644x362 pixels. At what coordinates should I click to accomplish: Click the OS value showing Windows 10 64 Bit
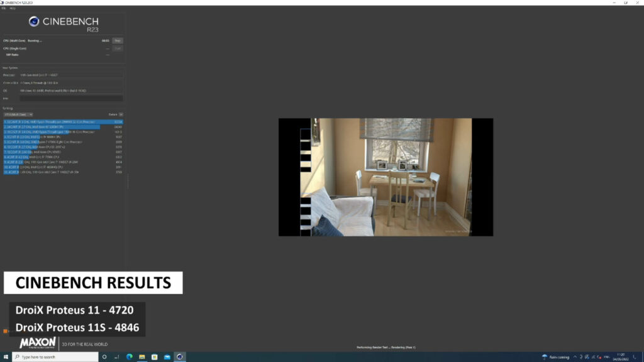(72, 90)
